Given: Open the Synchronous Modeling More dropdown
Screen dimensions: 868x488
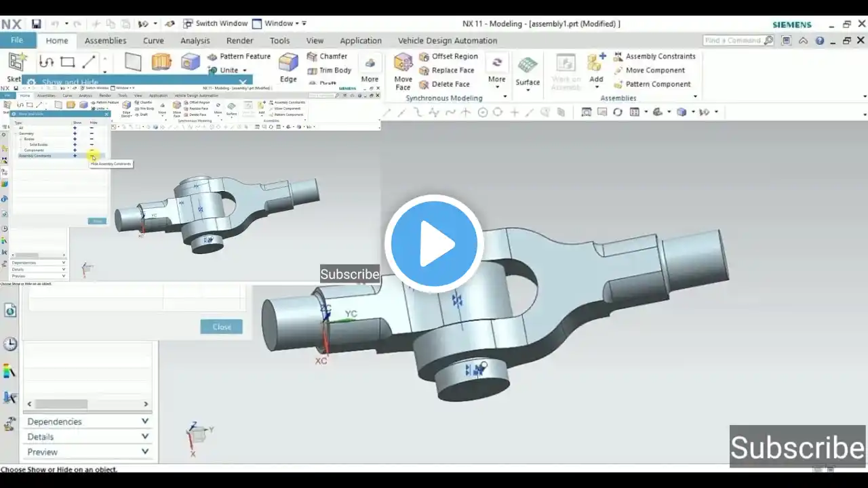Looking at the screenshot, I should [496, 70].
